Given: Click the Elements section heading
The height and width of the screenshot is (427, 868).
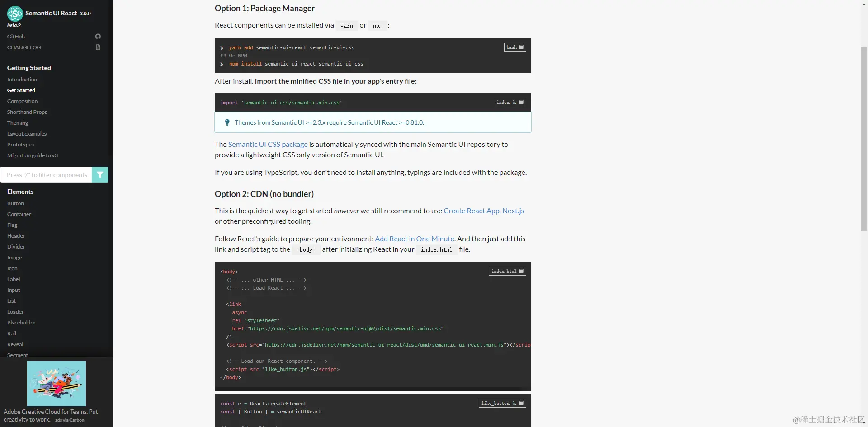Looking at the screenshot, I should point(20,192).
